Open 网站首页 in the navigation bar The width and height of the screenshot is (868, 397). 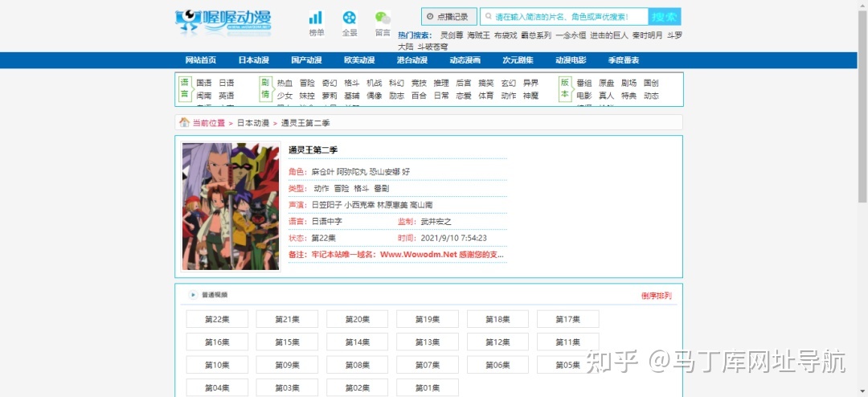(x=200, y=60)
